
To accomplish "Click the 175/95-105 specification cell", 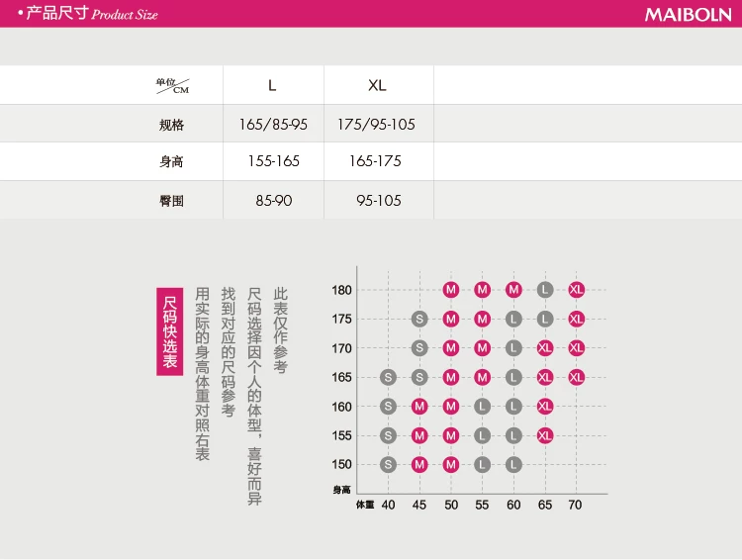I will tap(377, 125).
